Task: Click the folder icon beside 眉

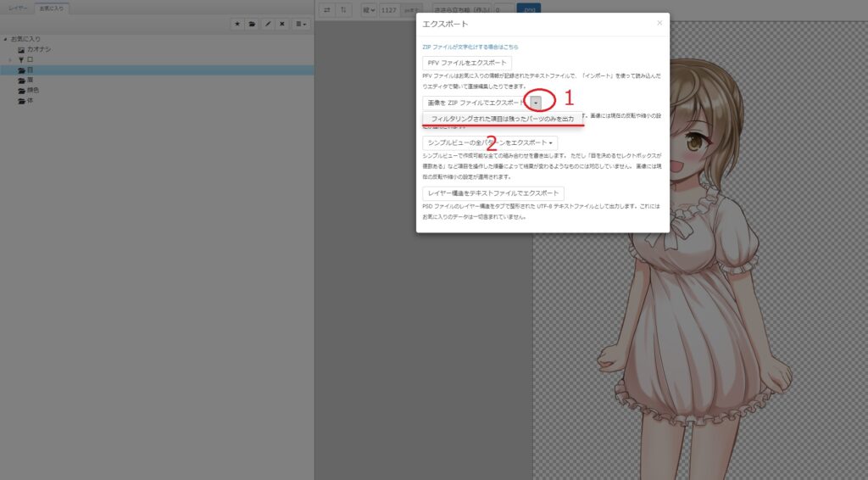Action: click(x=21, y=81)
